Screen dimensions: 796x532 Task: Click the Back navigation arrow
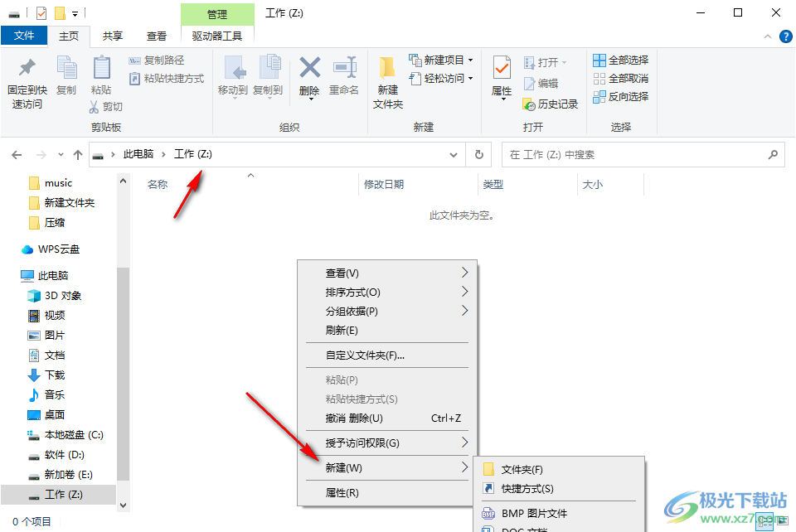(x=17, y=155)
